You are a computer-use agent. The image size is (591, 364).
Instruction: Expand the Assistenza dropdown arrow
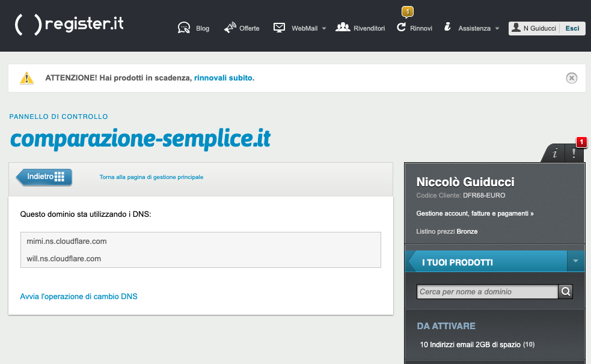(497, 28)
